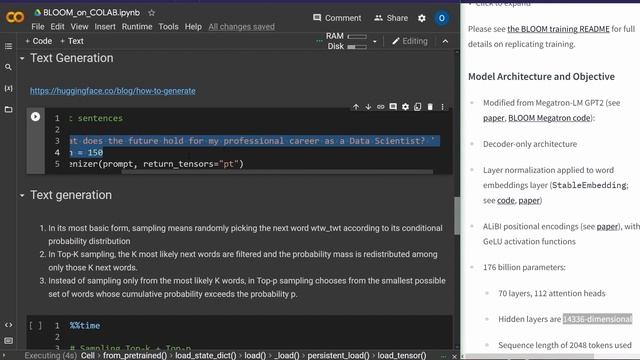
Task: Open status bar ellipsis options
Action: [x=444, y=356]
